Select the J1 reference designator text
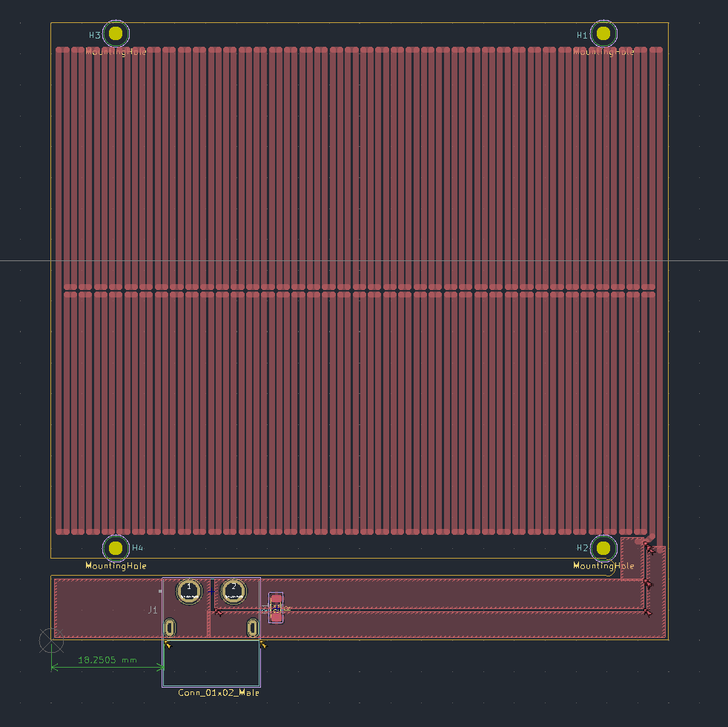 152,610
